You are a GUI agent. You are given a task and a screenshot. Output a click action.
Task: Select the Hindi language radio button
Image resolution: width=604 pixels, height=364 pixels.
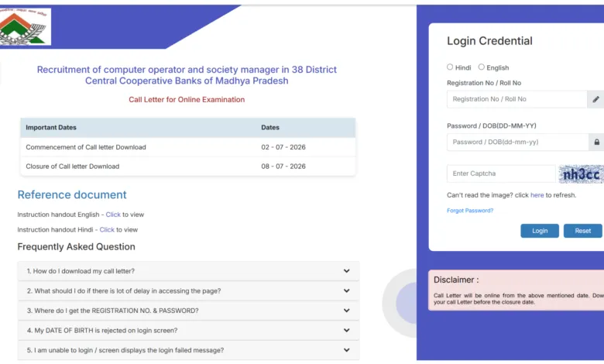(450, 67)
